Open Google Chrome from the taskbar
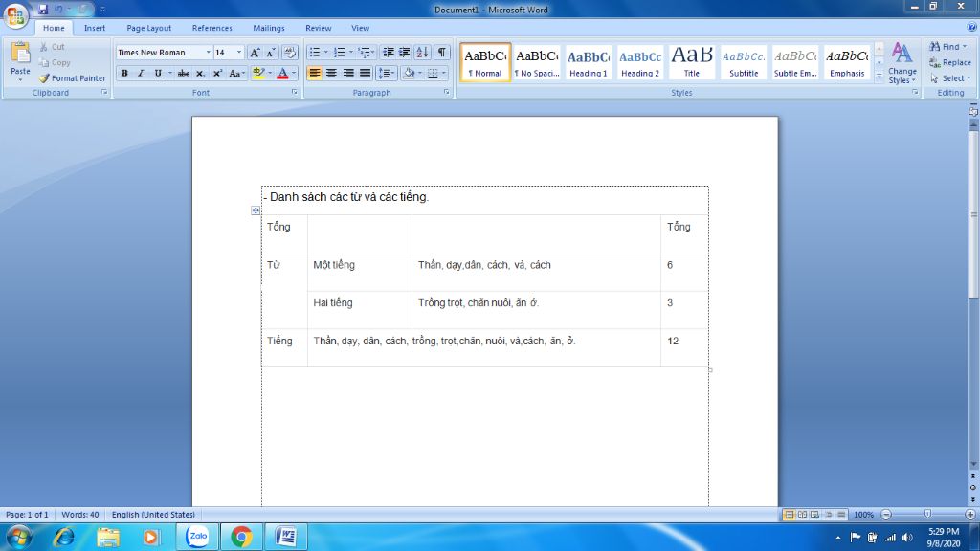The height and width of the screenshot is (551, 980). coord(241,537)
